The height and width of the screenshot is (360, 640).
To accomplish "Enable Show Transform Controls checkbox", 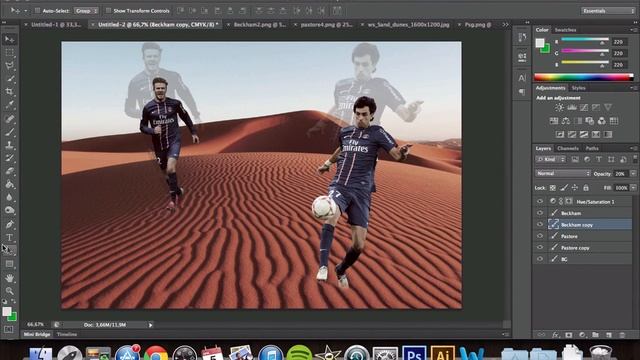I will tap(108, 11).
